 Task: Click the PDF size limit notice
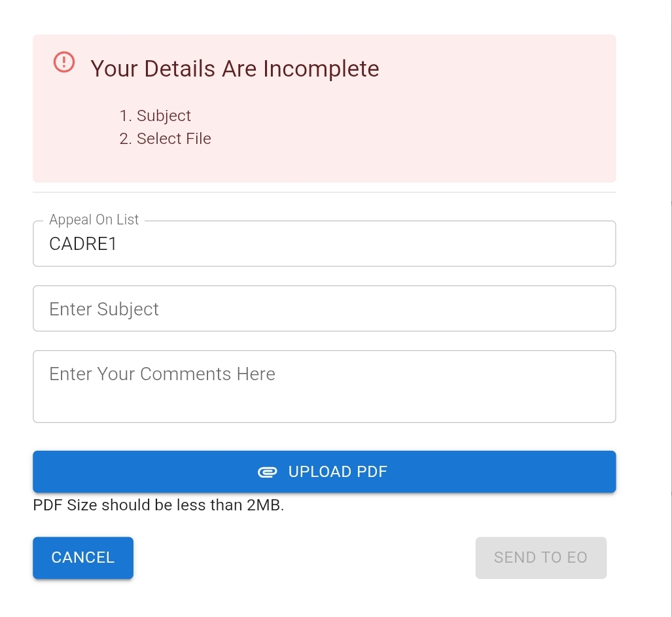point(158,505)
